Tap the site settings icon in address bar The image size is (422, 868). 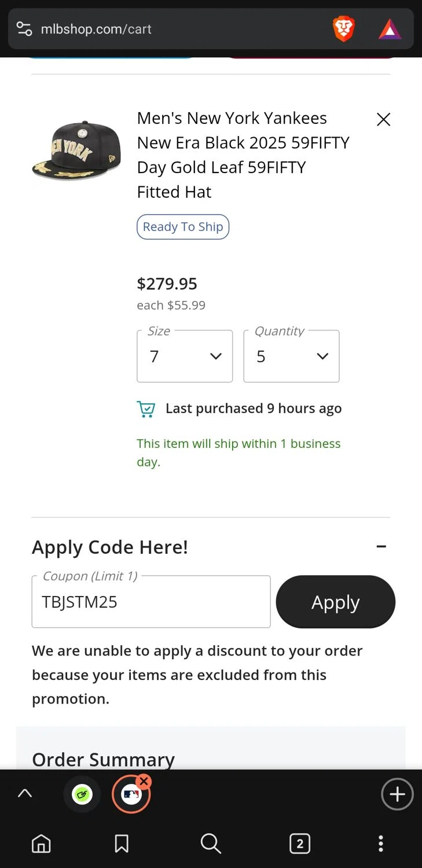24,29
